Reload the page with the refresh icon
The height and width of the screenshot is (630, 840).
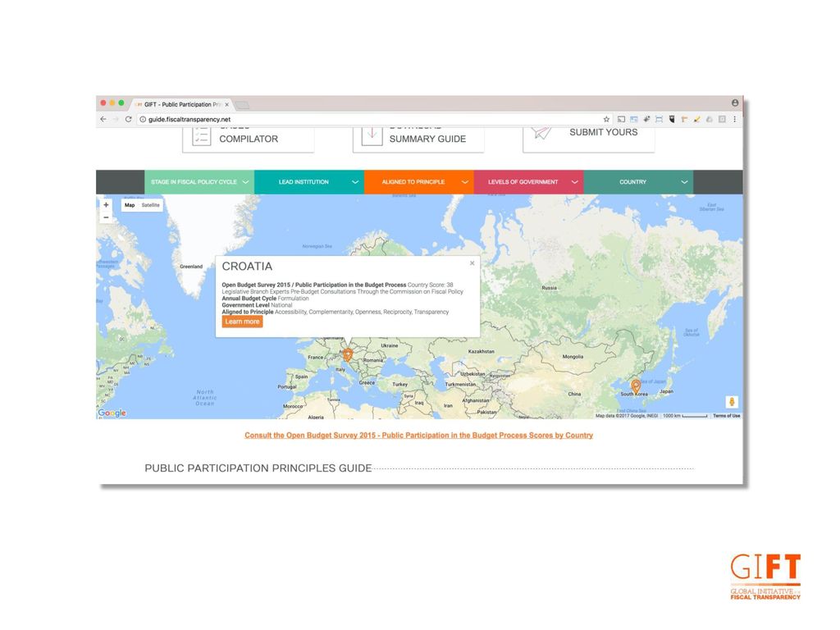[129, 119]
